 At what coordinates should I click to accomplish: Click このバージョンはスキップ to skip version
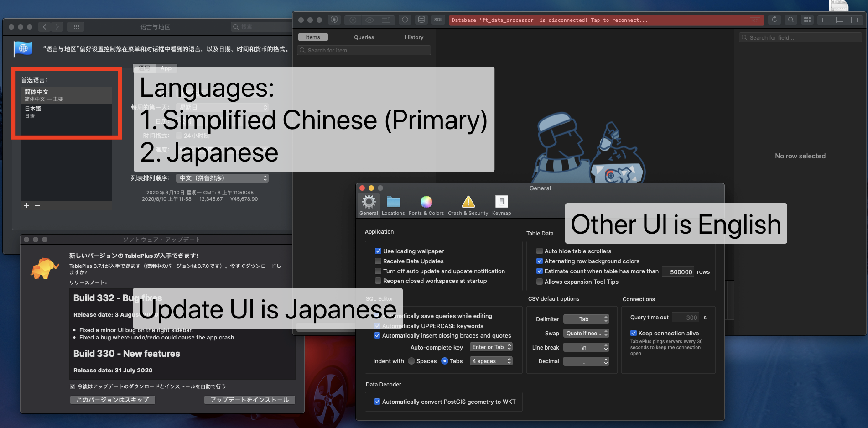coord(112,400)
